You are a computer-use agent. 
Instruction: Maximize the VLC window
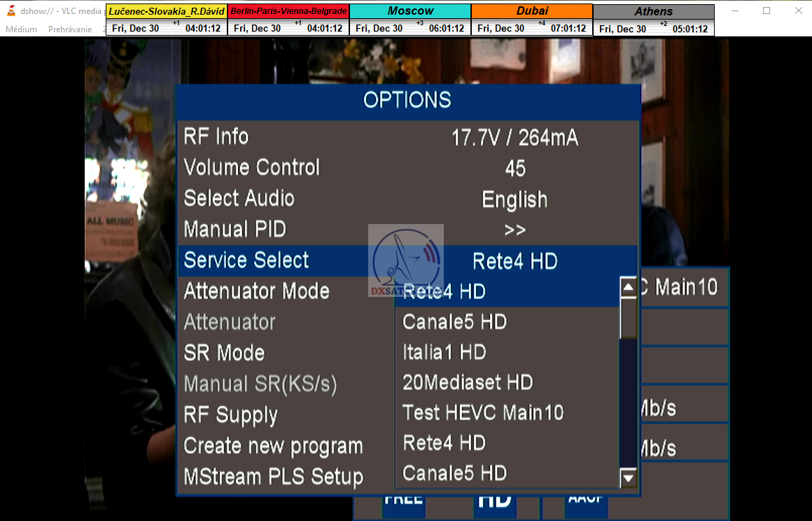[x=766, y=11]
